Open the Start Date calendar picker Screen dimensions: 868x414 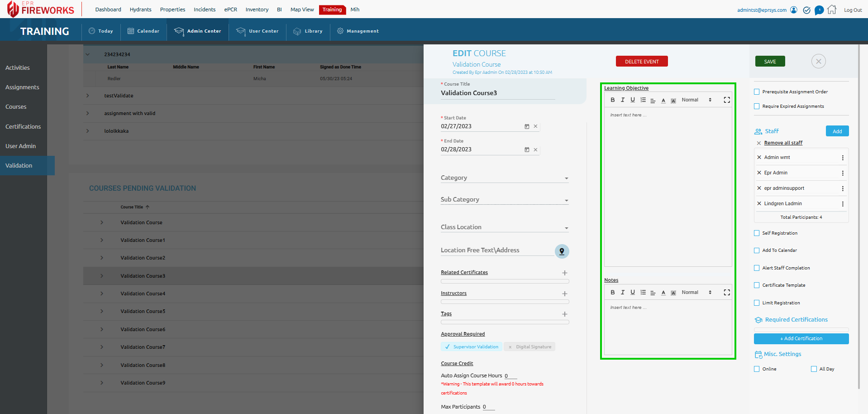pyautogui.click(x=526, y=127)
